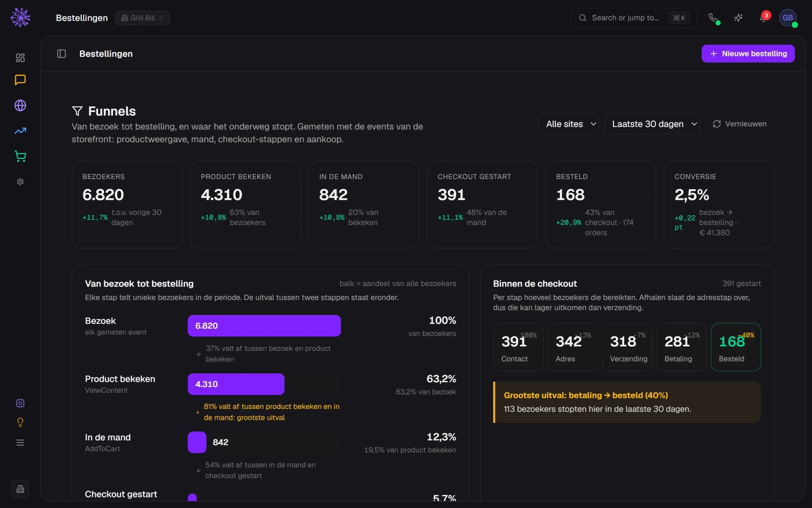Focus the Search or jump to field
Image resolution: width=812 pixels, height=508 pixels.
click(633, 18)
